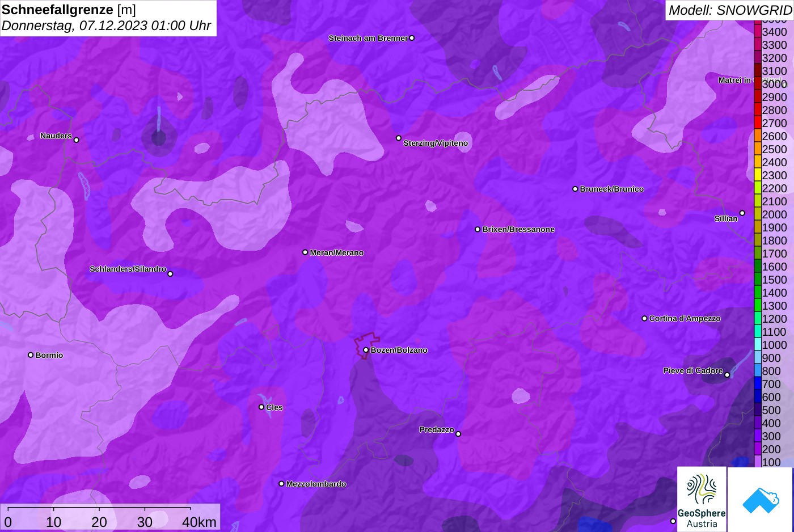The height and width of the screenshot is (532, 794).
Task: Click the Pieve di Cadore marker dot
Action: point(727,374)
